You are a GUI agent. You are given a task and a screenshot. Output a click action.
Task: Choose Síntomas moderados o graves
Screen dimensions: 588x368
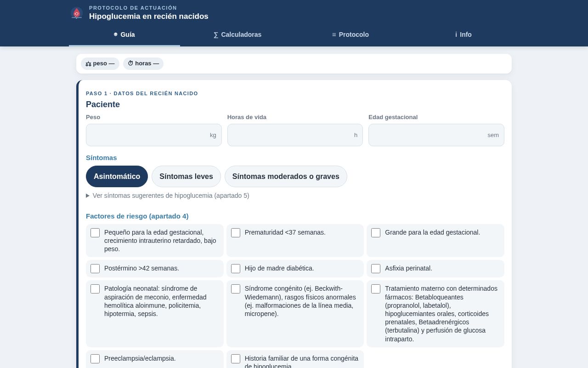click(286, 177)
